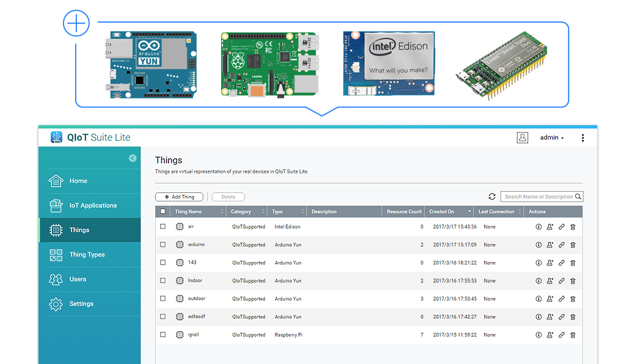Check the box for the Indoor thing
Screen dimensions: 643x364
point(163,281)
